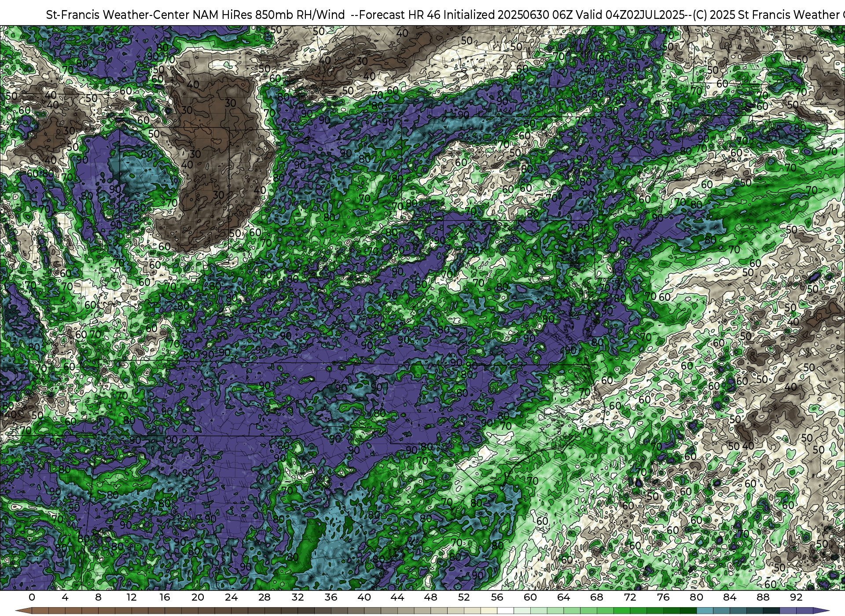Click the color bar label "92"

796,597
